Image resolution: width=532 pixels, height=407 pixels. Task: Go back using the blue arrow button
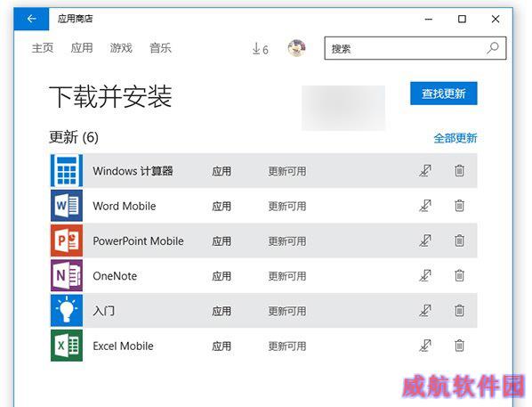(31, 19)
